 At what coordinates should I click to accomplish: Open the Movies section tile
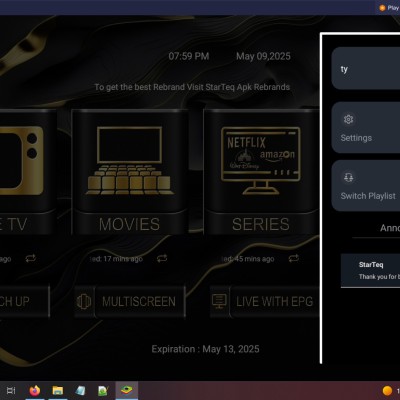pos(130,172)
